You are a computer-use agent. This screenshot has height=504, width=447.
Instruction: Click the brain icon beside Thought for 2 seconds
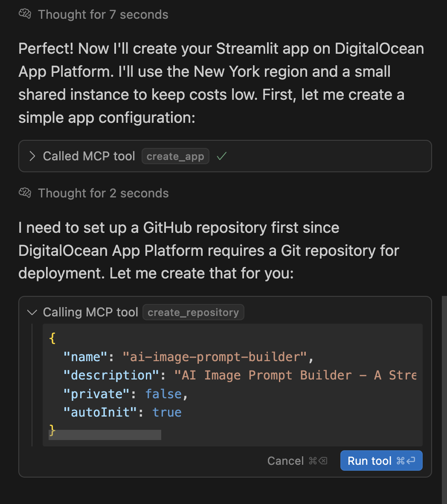[25, 193]
